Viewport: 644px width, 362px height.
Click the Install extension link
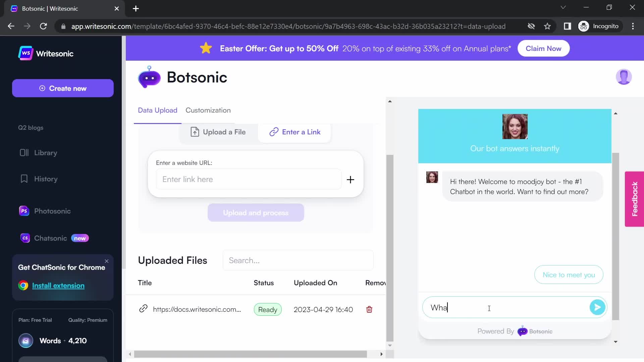pos(58,286)
